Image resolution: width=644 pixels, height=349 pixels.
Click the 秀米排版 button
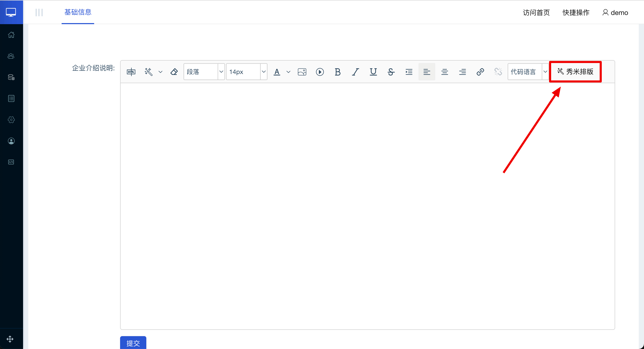pyautogui.click(x=575, y=72)
